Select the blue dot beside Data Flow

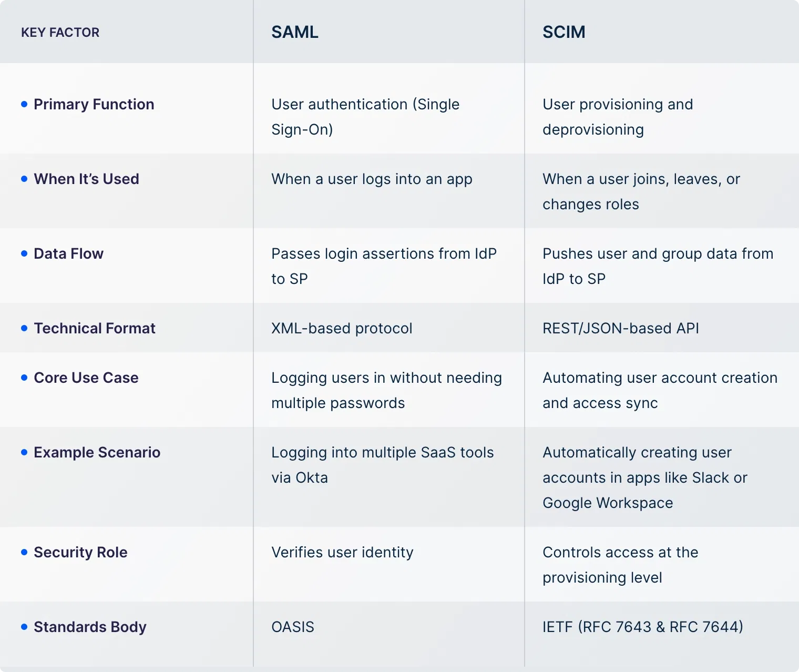24,253
